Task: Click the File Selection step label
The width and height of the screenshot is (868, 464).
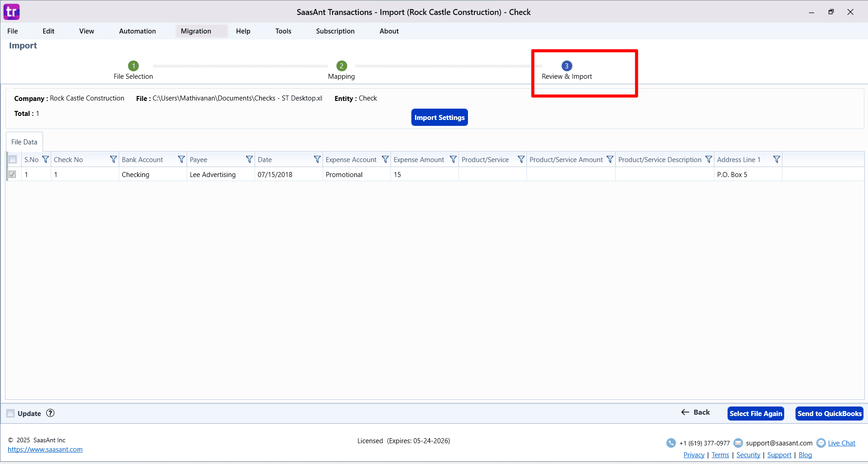Action: 133,77
